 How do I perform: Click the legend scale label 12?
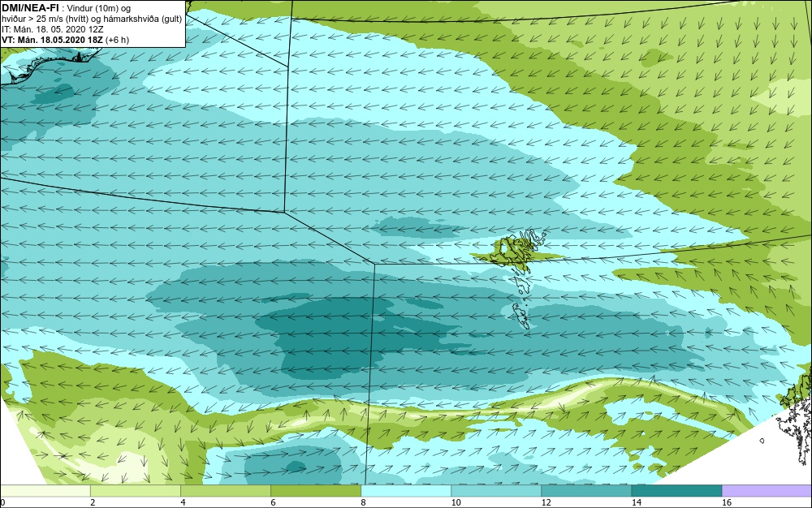546,502
